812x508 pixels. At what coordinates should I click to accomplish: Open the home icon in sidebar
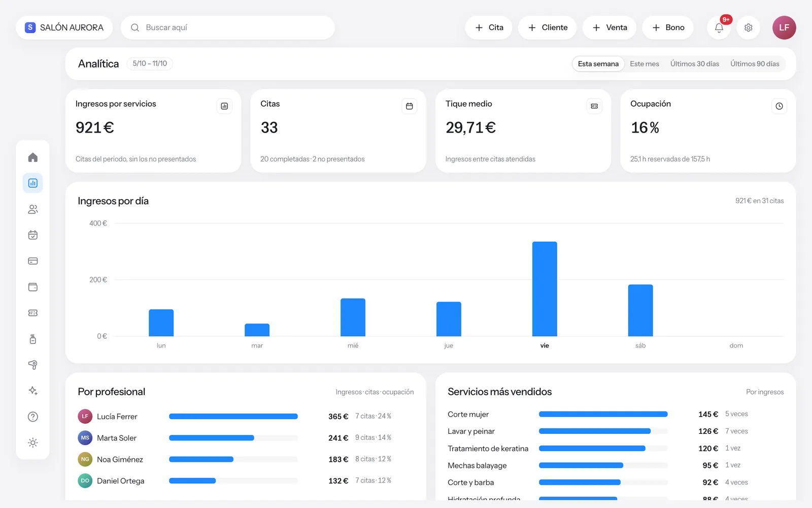click(x=33, y=157)
